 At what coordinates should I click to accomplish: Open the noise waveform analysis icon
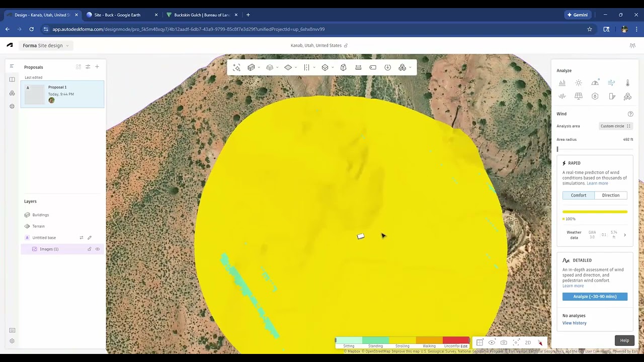click(x=562, y=96)
